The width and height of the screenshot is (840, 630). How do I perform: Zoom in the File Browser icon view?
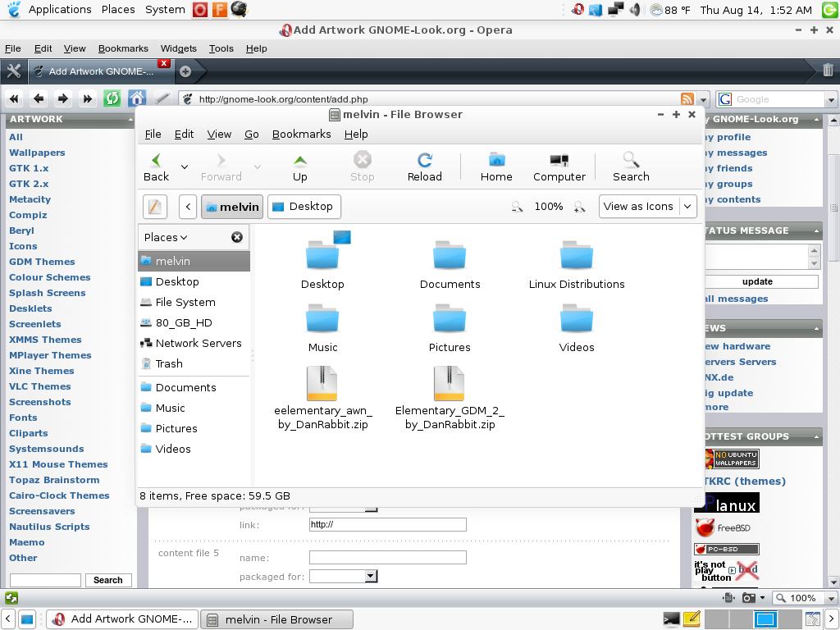pos(579,207)
